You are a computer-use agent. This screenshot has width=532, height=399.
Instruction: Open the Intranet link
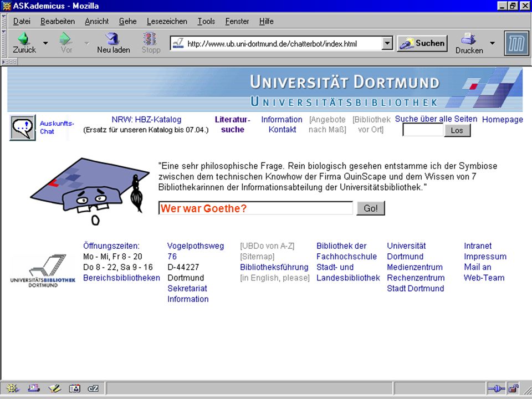point(478,245)
